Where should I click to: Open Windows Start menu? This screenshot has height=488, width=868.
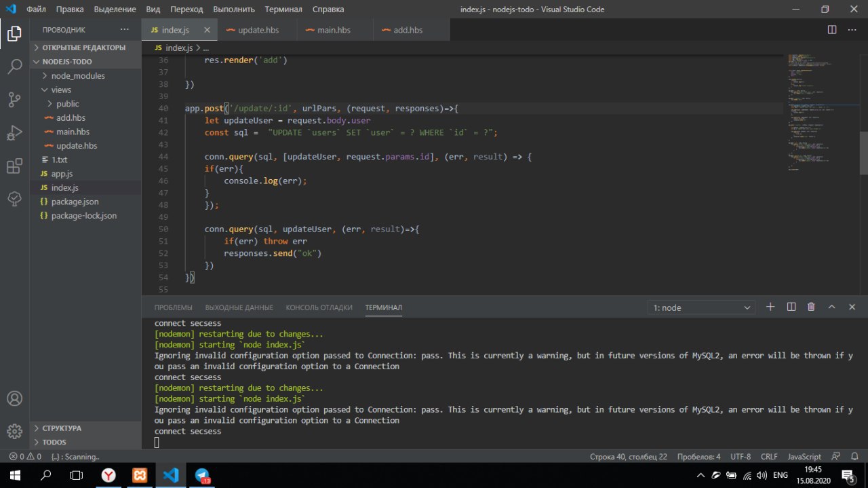[14, 475]
